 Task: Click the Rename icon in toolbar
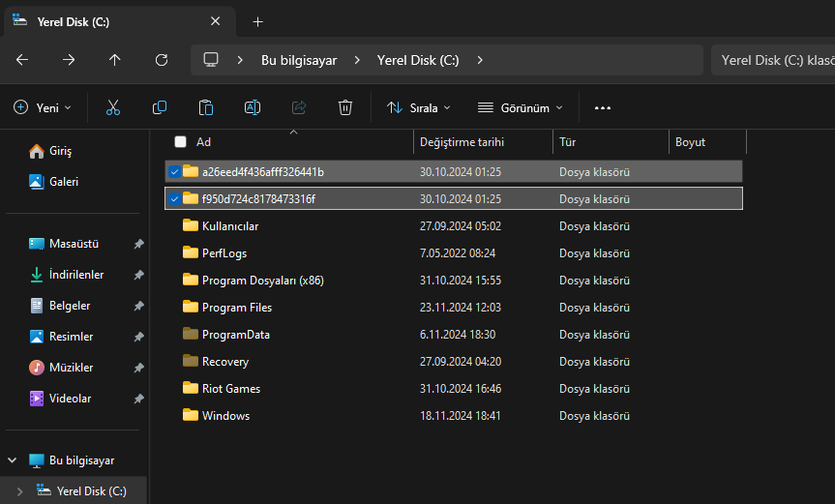[253, 107]
